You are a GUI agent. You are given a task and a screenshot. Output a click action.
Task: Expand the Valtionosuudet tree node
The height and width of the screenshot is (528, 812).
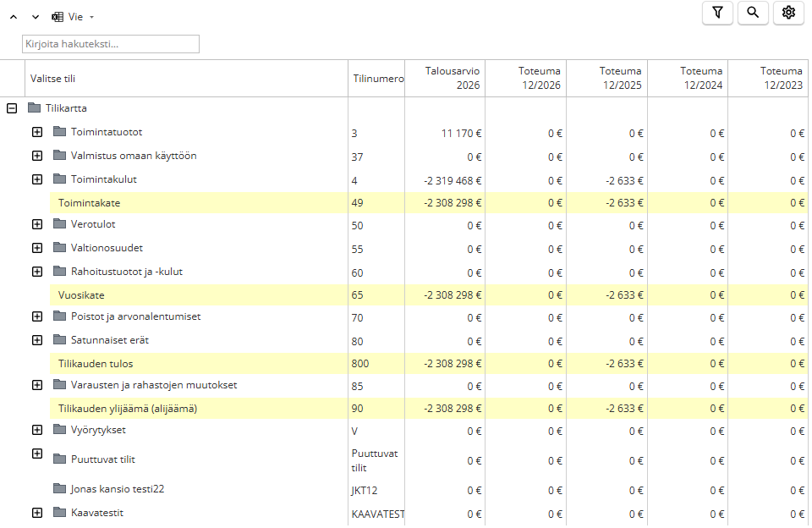click(37, 249)
